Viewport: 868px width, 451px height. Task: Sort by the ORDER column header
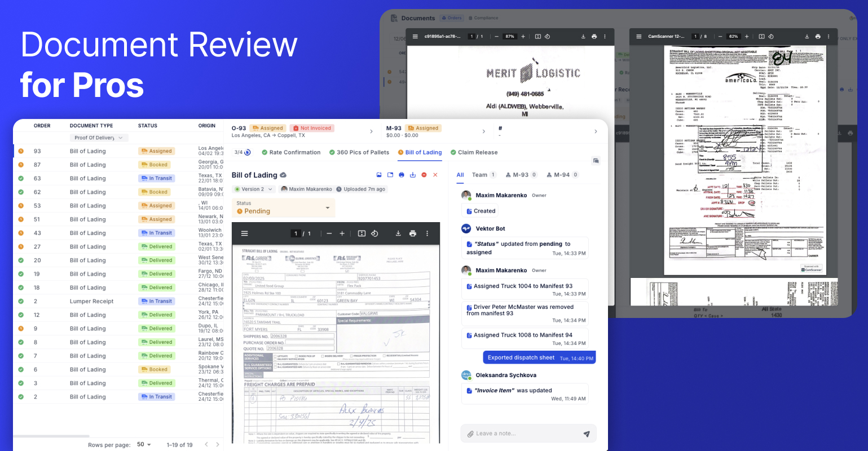[x=42, y=126]
